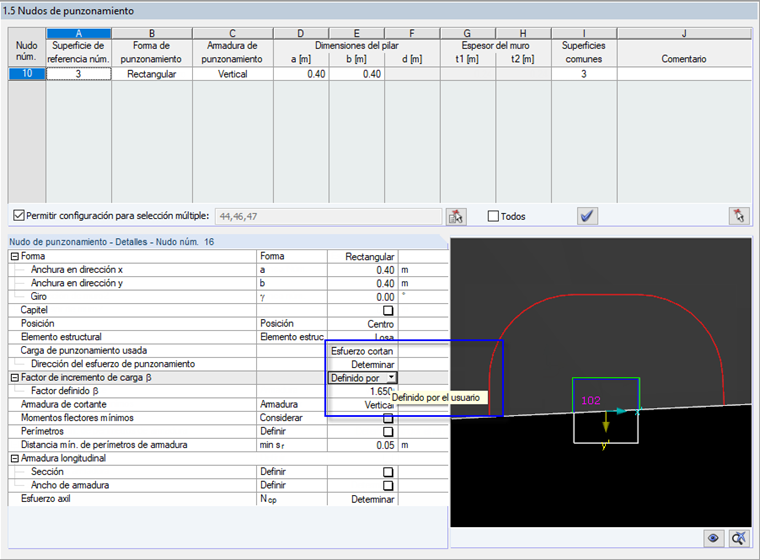Click the multiple selection field 44,46,47
This screenshot has height=560, width=760.
[328, 216]
